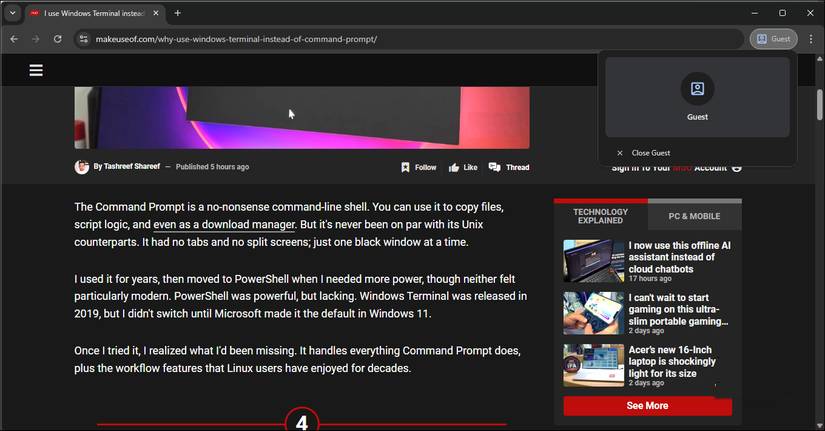The image size is (825, 431).
Task: Click portable gaming article thumbnail
Action: click(593, 313)
